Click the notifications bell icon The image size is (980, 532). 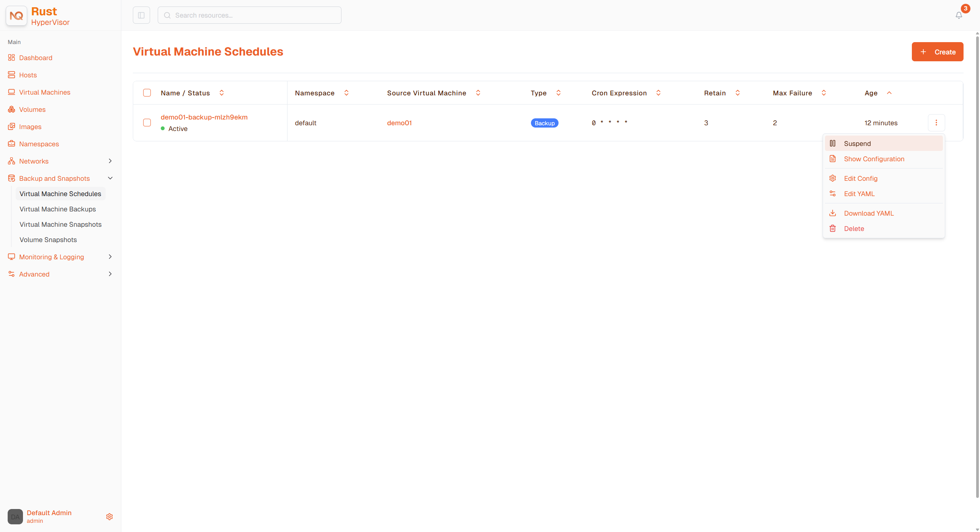click(x=959, y=15)
